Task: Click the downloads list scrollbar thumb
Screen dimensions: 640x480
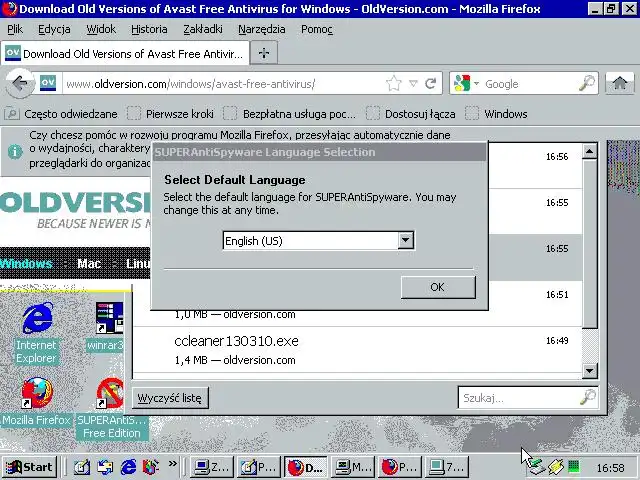Action: (x=590, y=244)
